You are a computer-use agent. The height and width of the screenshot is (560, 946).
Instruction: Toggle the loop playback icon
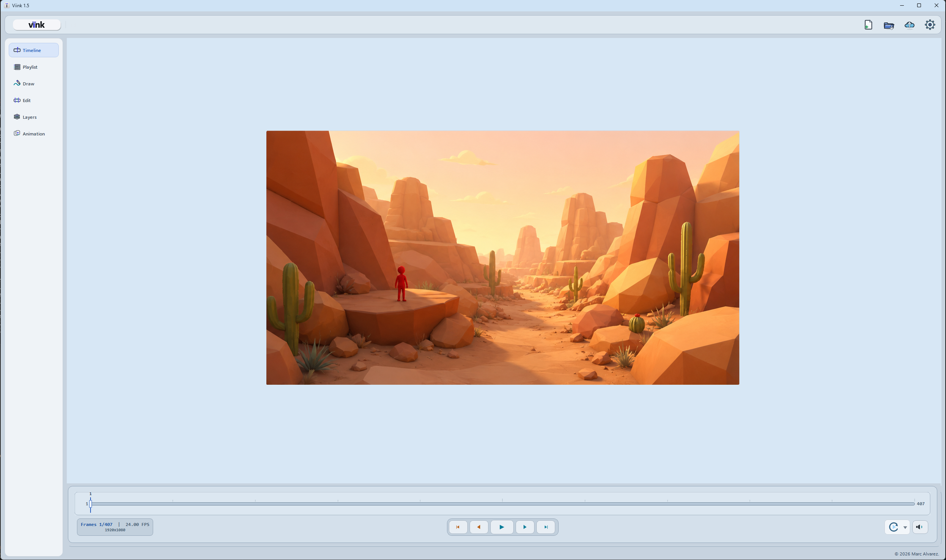pos(894,527)
